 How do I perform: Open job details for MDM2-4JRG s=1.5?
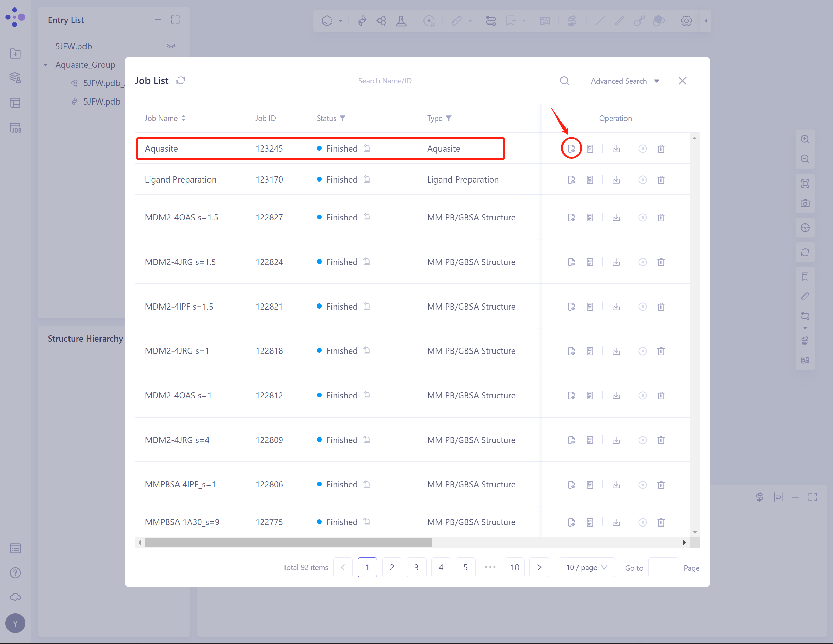pos(590,262)
